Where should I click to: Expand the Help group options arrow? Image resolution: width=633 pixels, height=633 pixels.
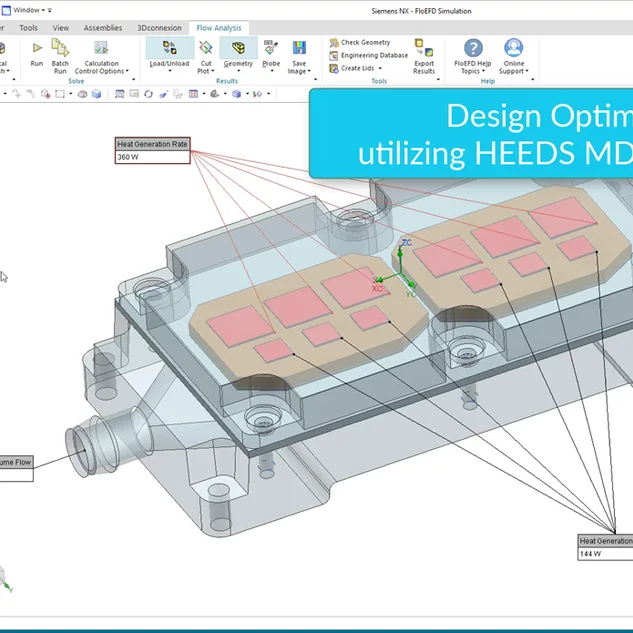(x=532, y=80)
